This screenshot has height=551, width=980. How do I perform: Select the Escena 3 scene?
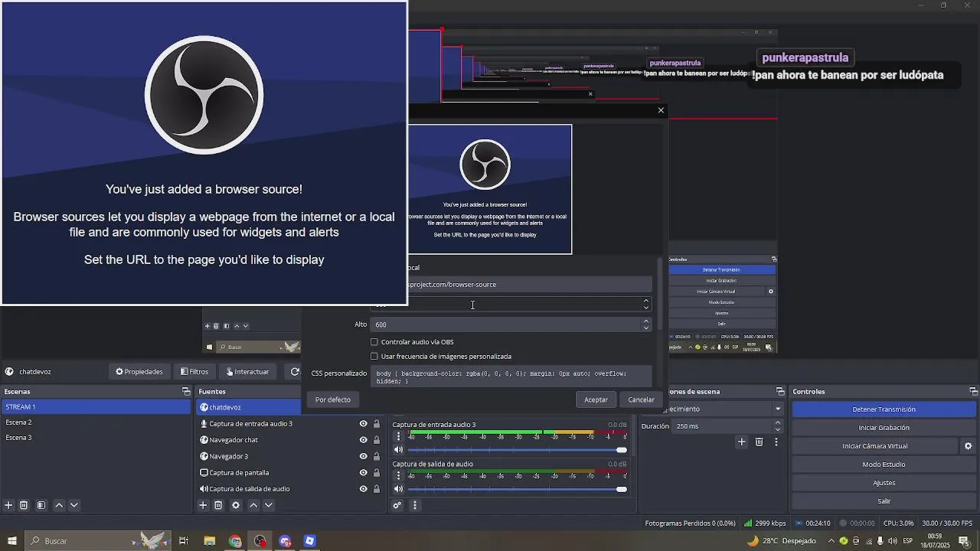(96, 438)
